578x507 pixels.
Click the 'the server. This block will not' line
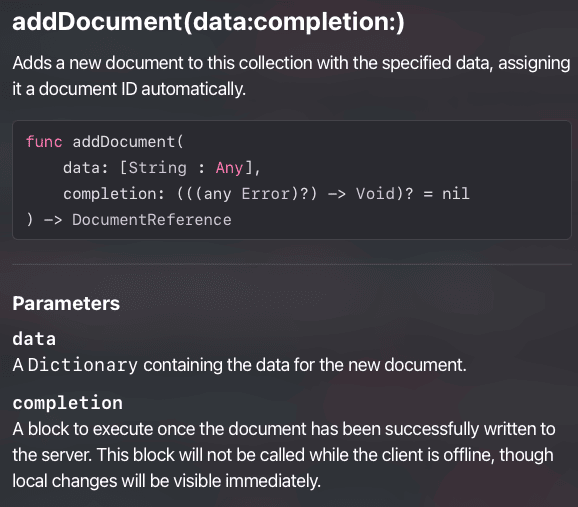pyautogui.click(x=283, y=455)
